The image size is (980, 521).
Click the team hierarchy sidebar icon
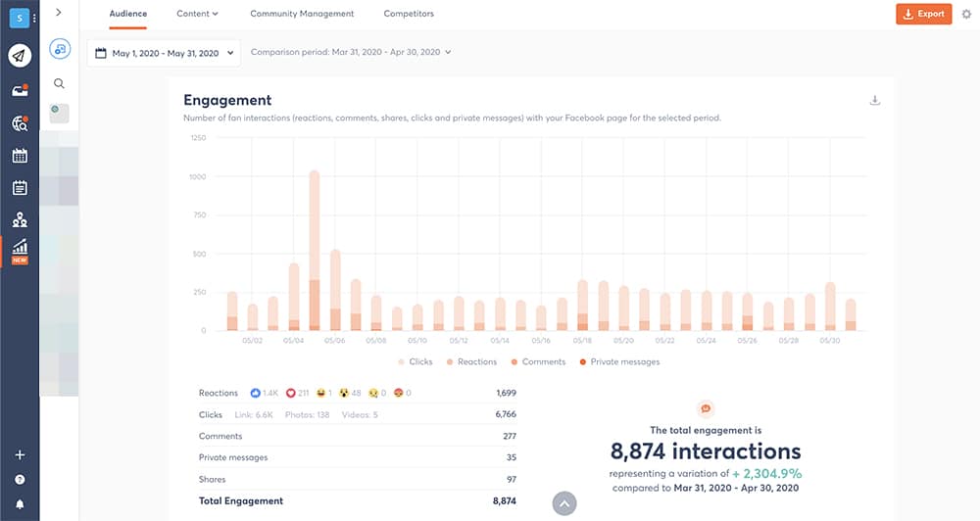click(20, 220)
